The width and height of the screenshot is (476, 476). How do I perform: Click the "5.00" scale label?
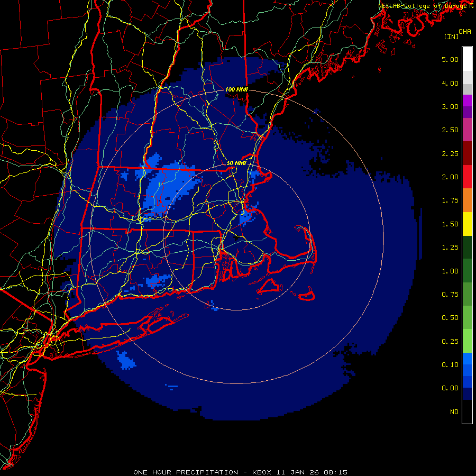click(450, 59)
